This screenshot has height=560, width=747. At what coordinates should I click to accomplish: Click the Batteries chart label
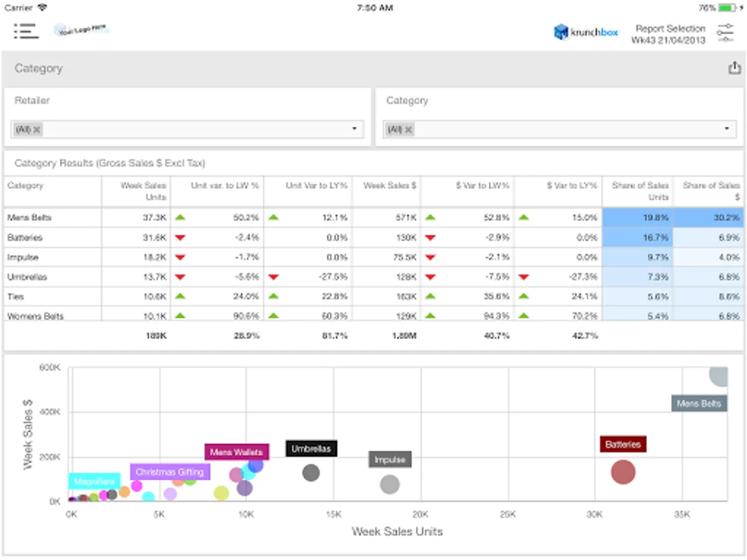[x=623, y=444]
